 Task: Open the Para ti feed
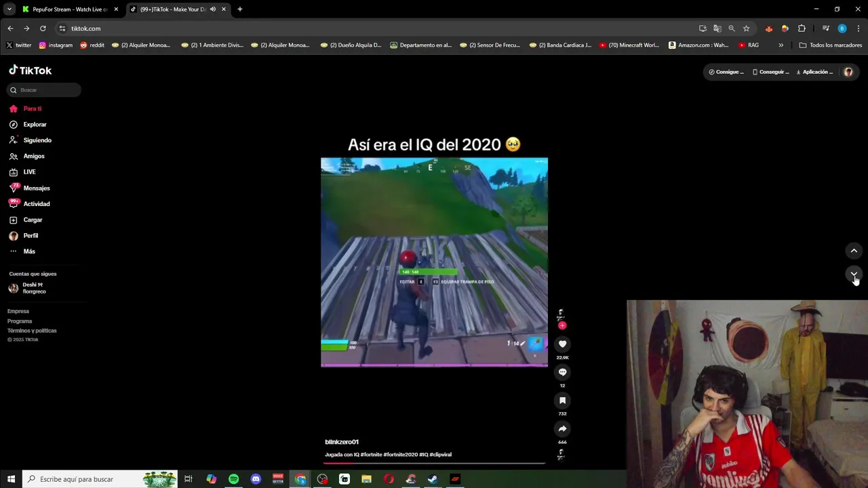[x=26, y=108]
